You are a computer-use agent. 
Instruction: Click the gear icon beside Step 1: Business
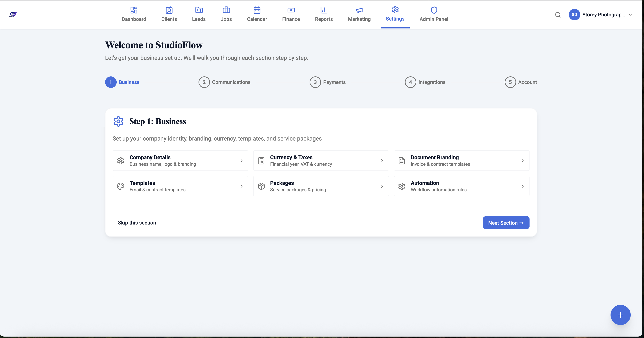click(x=118, y=121)
